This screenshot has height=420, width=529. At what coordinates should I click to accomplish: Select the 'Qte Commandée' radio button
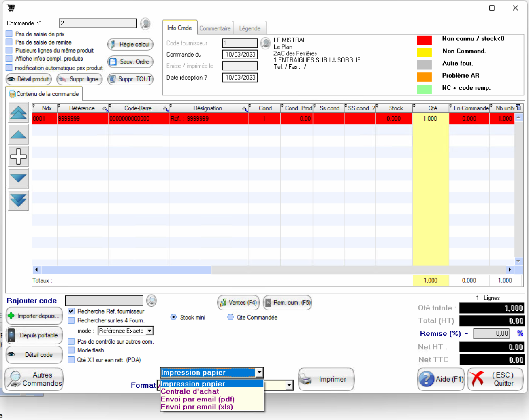[230, 317]
